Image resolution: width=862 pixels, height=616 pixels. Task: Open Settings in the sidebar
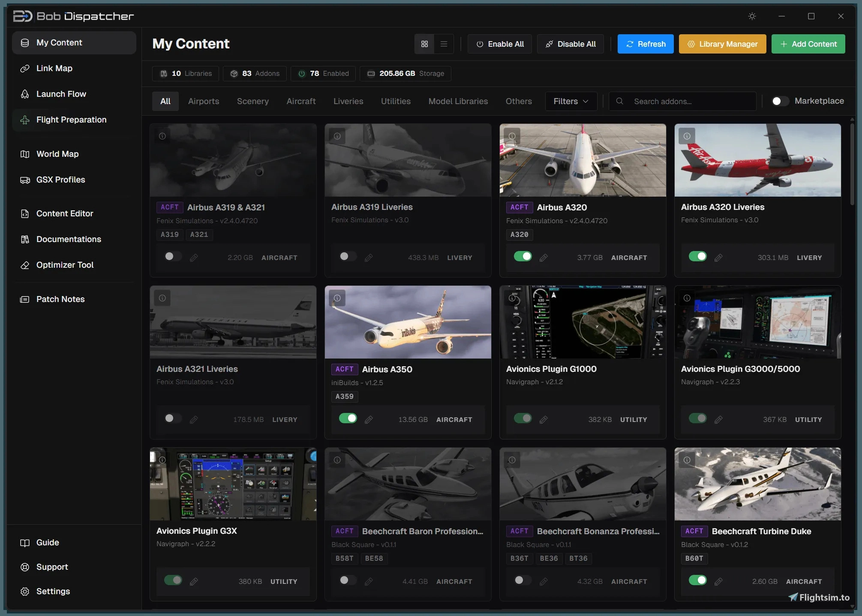pyautogui.click(x=74, y=592)
